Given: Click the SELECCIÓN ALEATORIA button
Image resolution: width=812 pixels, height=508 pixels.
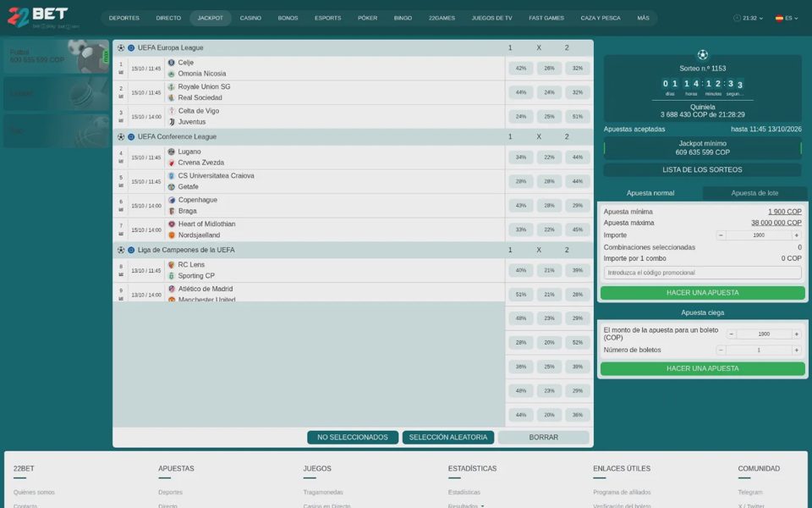Looking at the screenshot, I should [x=448, y=438].
